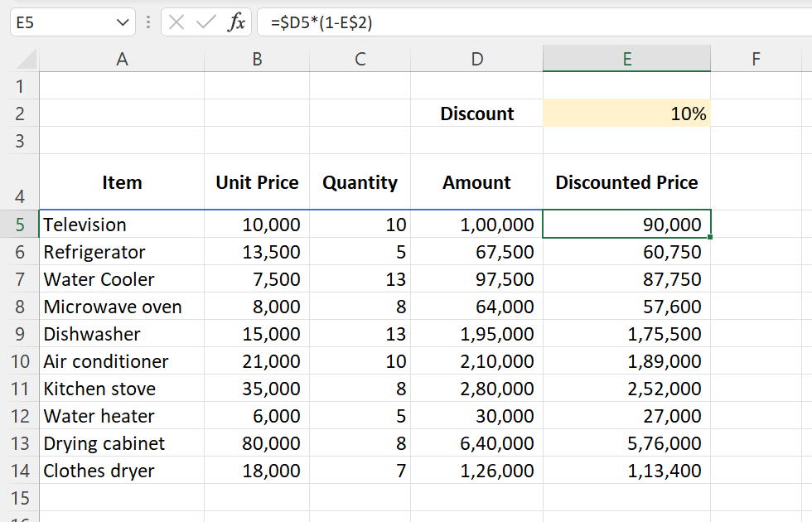Click the Discounted Price header cell
Viewport: 812px width, 522px height.
click(x=626, y=182)
